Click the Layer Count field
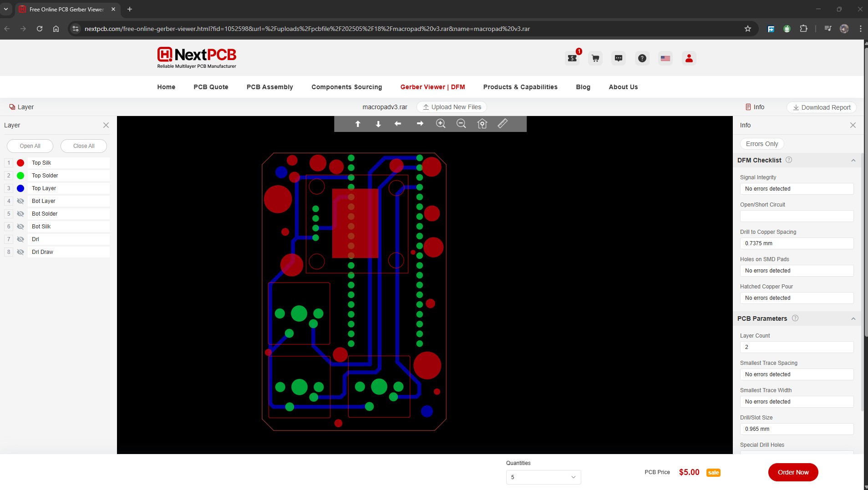 (796, 347)
